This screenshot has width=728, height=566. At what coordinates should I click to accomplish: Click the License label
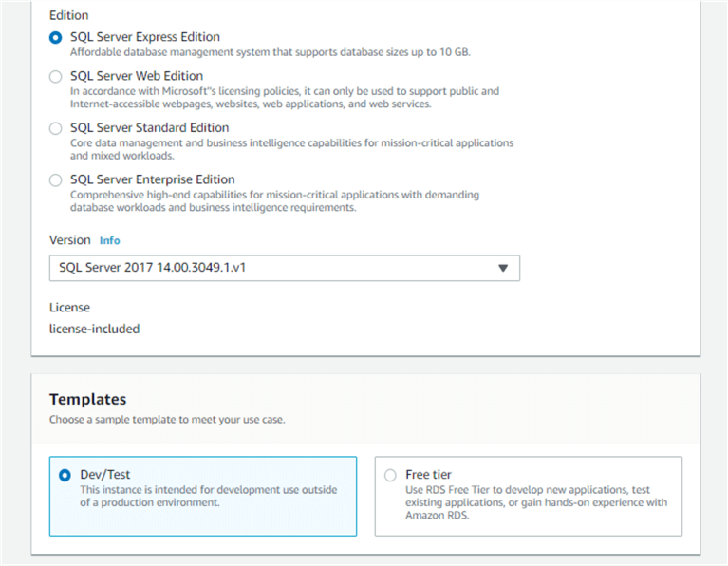pos(69,308)
